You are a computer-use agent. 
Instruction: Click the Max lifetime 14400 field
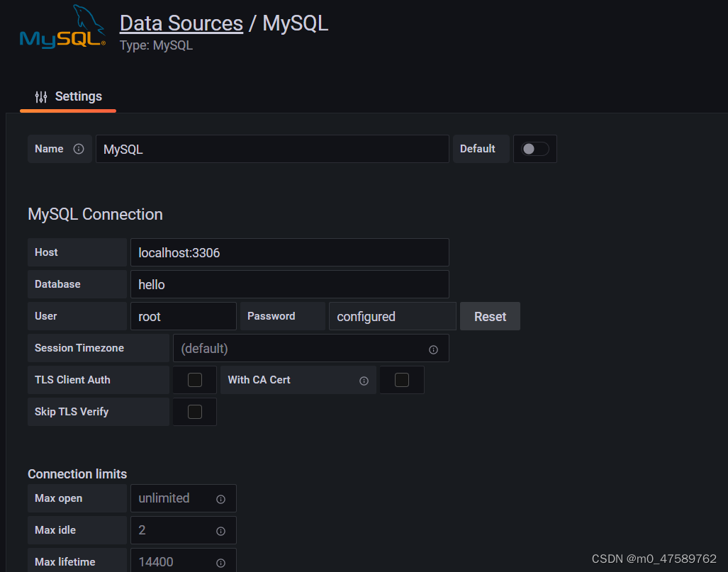pyautogui.click(x=184, y=561)
